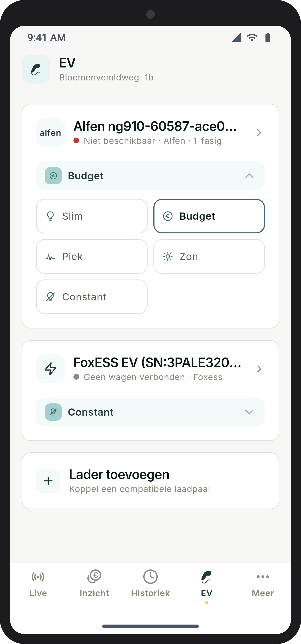This screenshot has width=301, height=644.
Task: Choose Constant mode for Alfen charger
Action: click(92, 297)
